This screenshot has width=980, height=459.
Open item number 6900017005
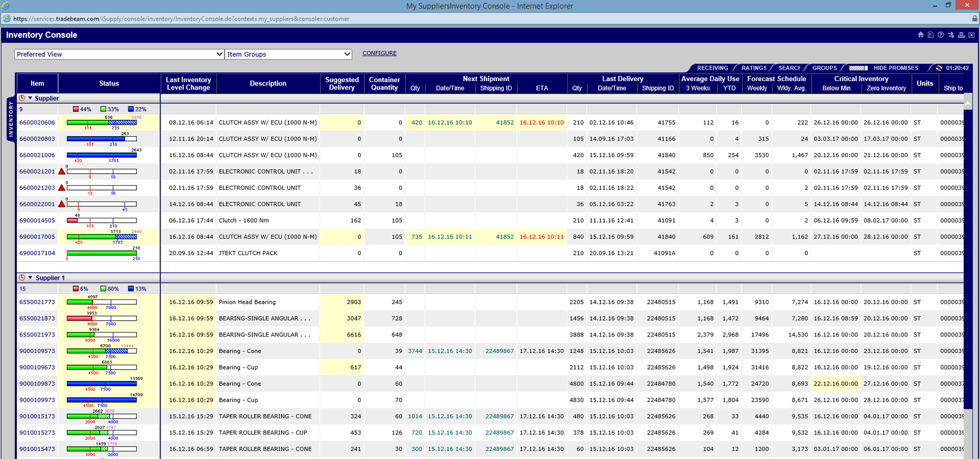pyautogui.click(x=37, y=237)
